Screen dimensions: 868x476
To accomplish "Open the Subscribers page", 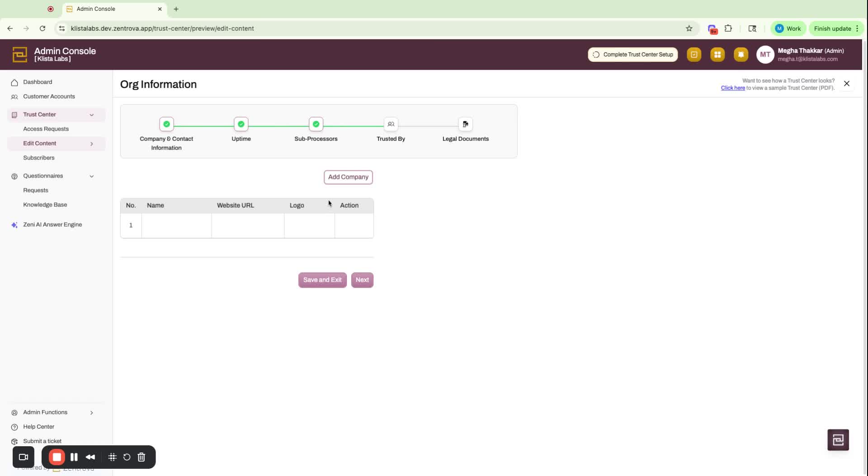I will pyautogui.click(x=38, y=158).
